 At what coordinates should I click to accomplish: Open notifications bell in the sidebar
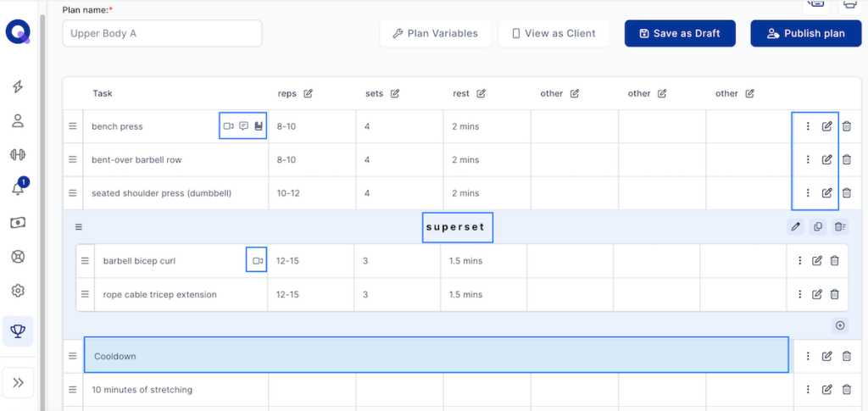[x=18, y=188]
